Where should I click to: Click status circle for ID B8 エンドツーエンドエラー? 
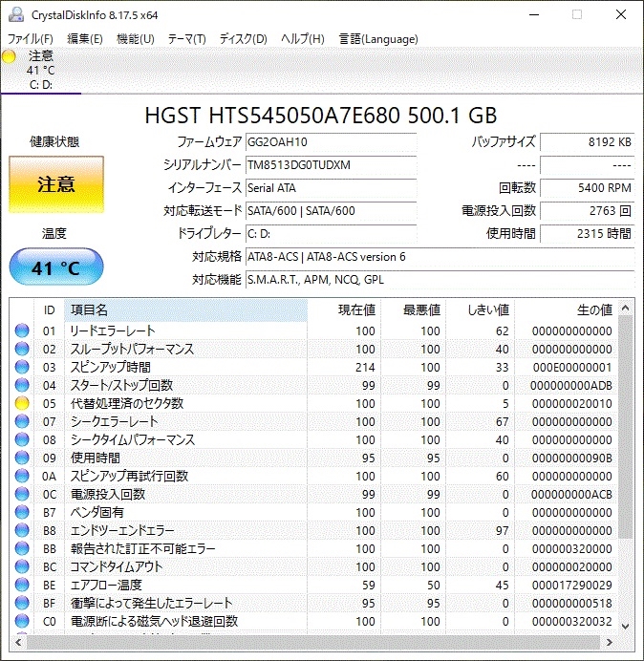pos(22,530)
